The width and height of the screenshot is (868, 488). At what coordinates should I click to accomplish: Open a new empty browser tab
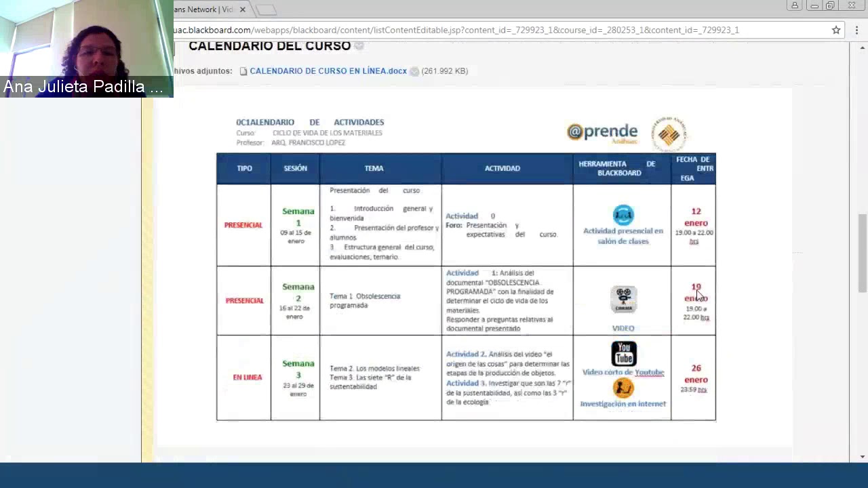(266, 9)
